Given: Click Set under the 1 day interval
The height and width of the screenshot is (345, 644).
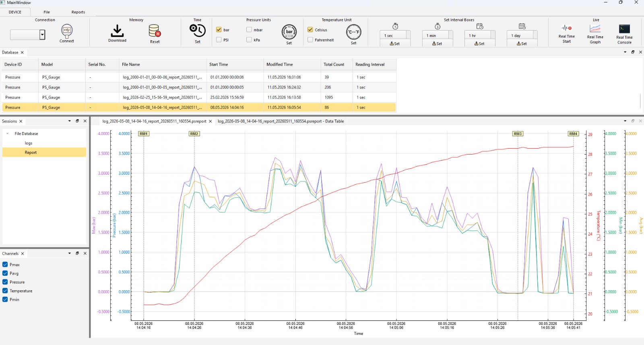Looking at the screenshot, I should tap(522, 43).
